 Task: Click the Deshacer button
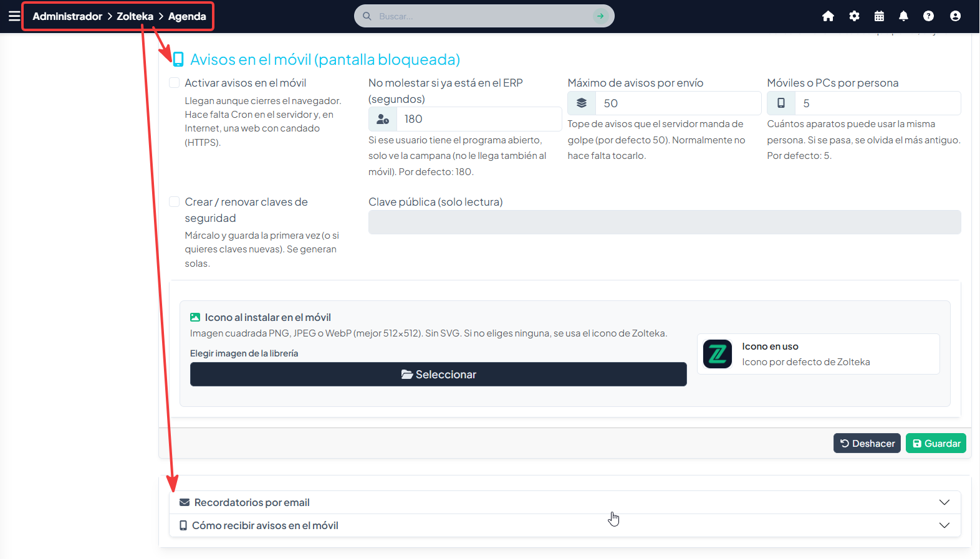point(867,443)
